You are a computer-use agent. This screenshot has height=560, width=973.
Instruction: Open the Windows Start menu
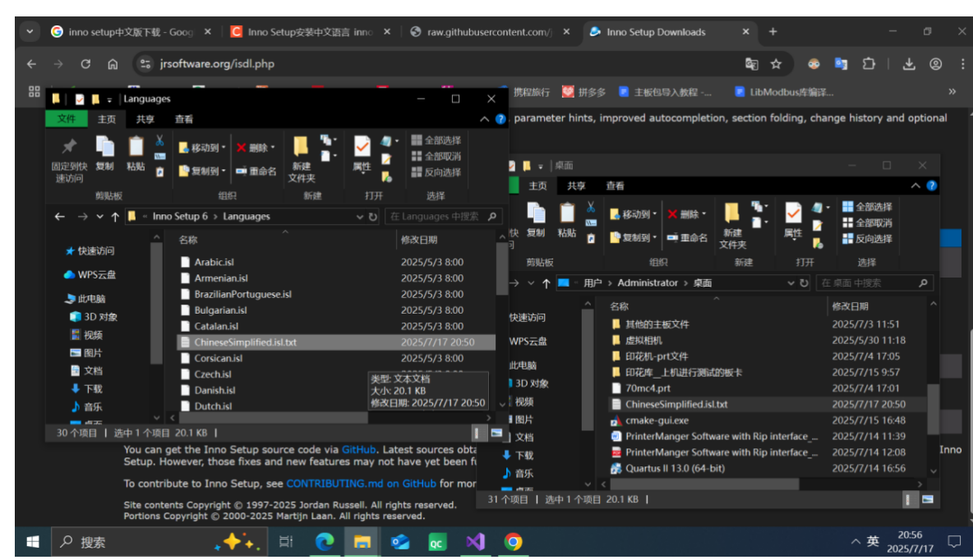pos(33,541)
